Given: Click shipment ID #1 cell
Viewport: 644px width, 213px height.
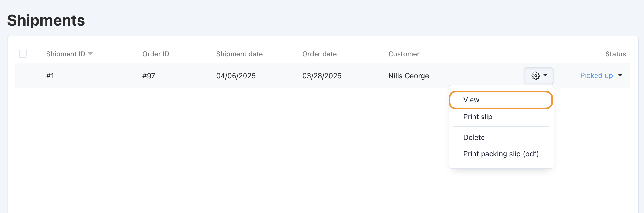Looking at the screenshot, I should pos(50,76).
